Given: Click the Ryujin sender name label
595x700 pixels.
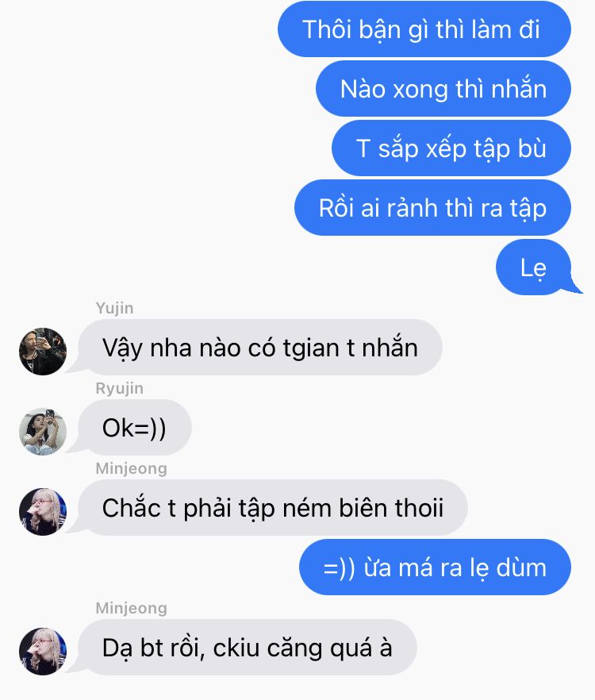Looking at the screenshot, I should [119, 388].
